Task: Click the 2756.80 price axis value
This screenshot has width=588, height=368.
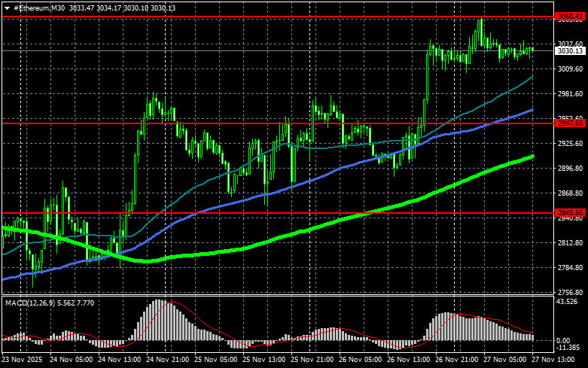Action: pyautogui.click(x=571, y=292)
